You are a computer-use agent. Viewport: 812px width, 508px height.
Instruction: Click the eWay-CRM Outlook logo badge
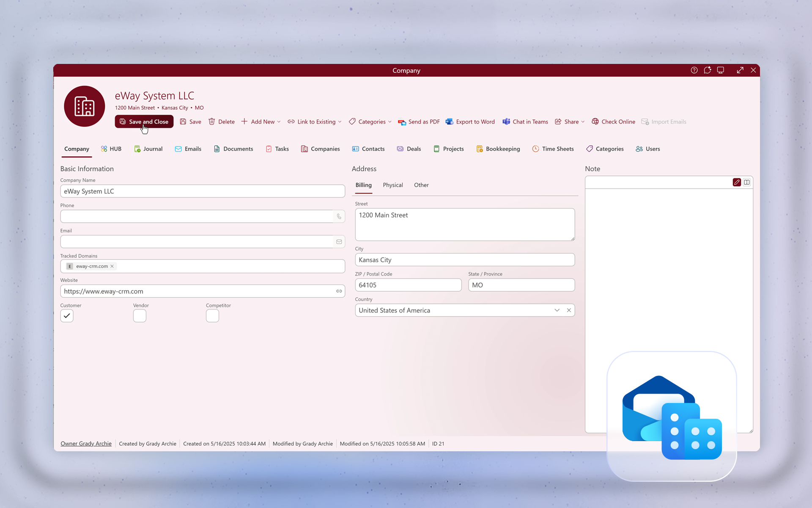pos(672,417)
